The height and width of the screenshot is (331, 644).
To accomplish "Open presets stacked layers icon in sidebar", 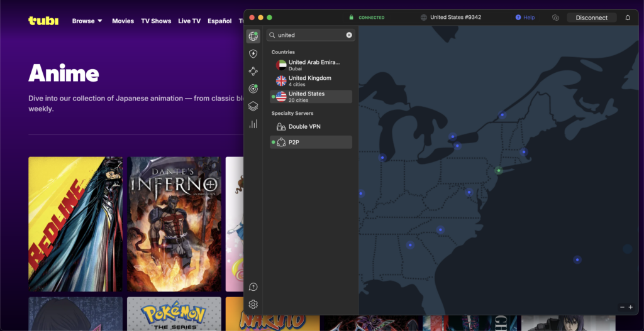I will [x=253, y=106].
